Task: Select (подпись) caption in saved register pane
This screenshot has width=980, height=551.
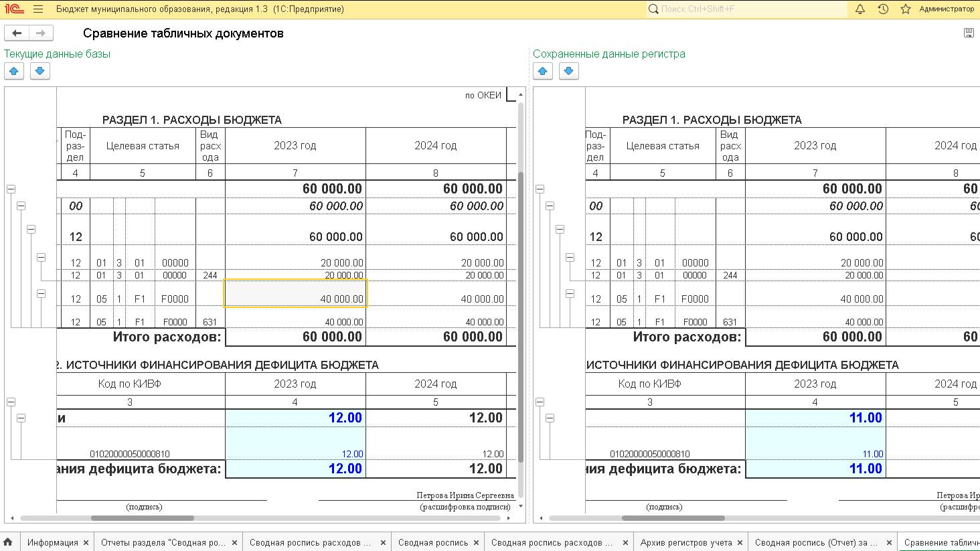Action: point(664,507)
